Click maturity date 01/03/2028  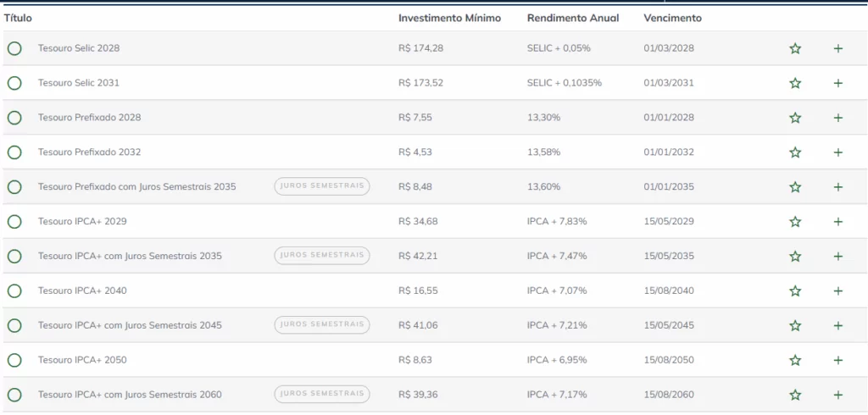669,48
